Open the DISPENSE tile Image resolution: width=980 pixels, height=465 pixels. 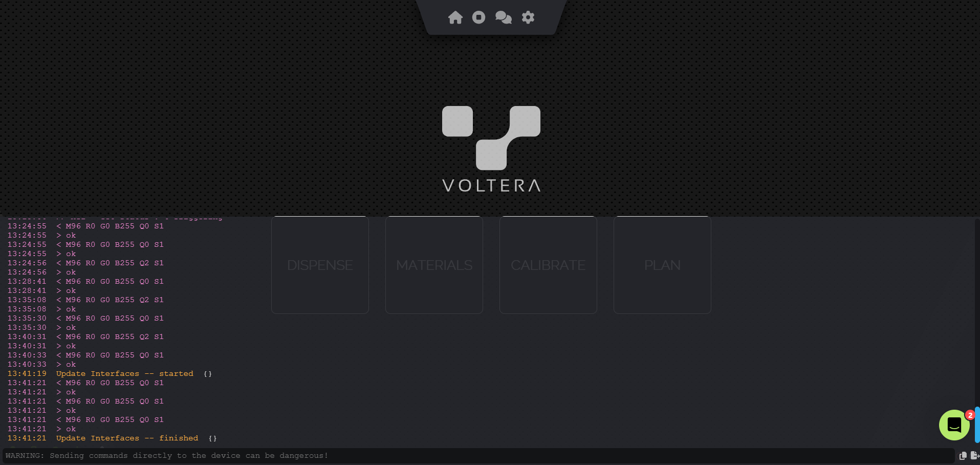[x=320, y=265]
